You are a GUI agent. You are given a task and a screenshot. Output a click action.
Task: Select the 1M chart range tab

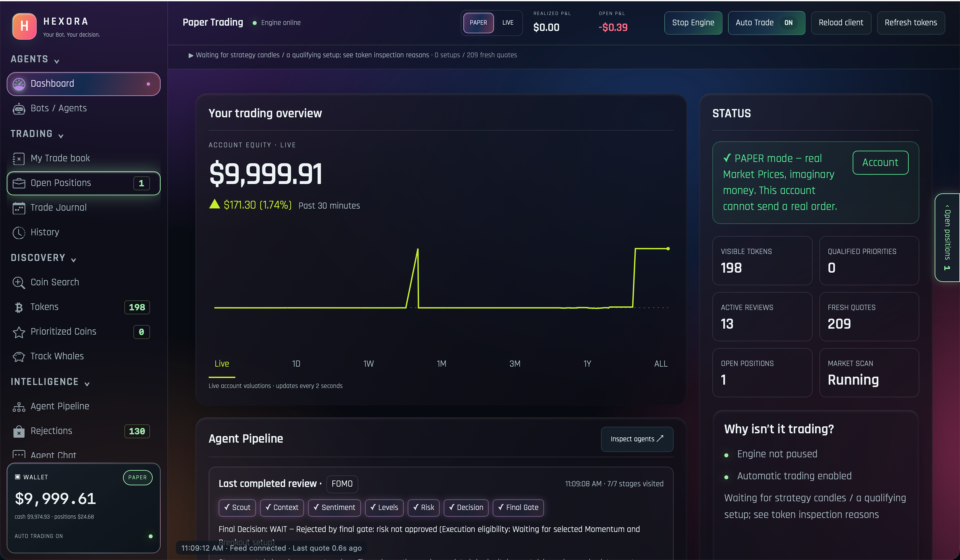441,364
